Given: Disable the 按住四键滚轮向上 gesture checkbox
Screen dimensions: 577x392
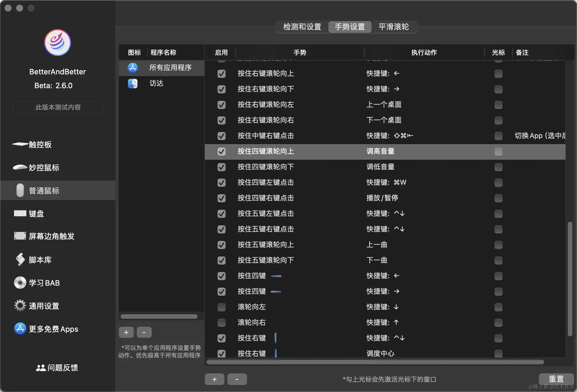Looking at the screenshot, I should (x=222, y=152).
